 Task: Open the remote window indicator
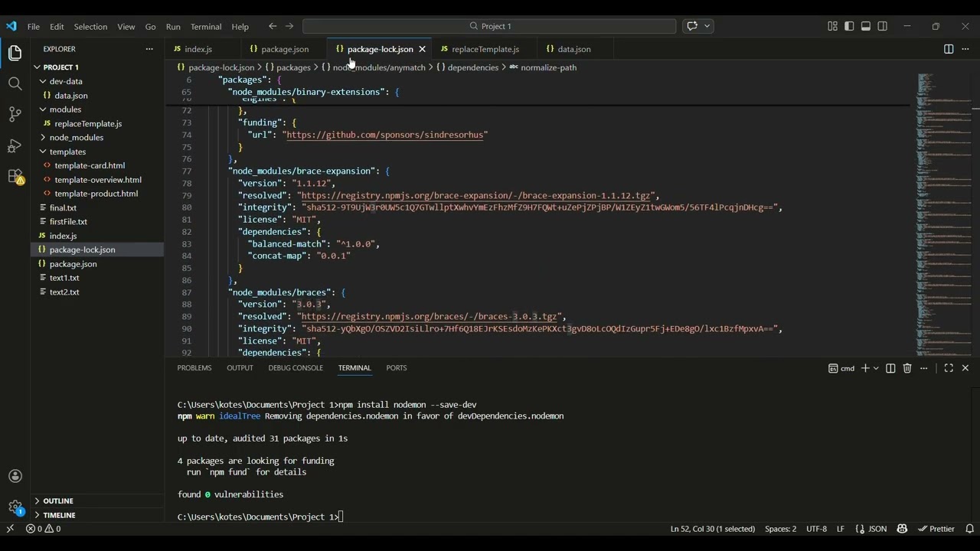pyautogui.click(x=10, y=529)
